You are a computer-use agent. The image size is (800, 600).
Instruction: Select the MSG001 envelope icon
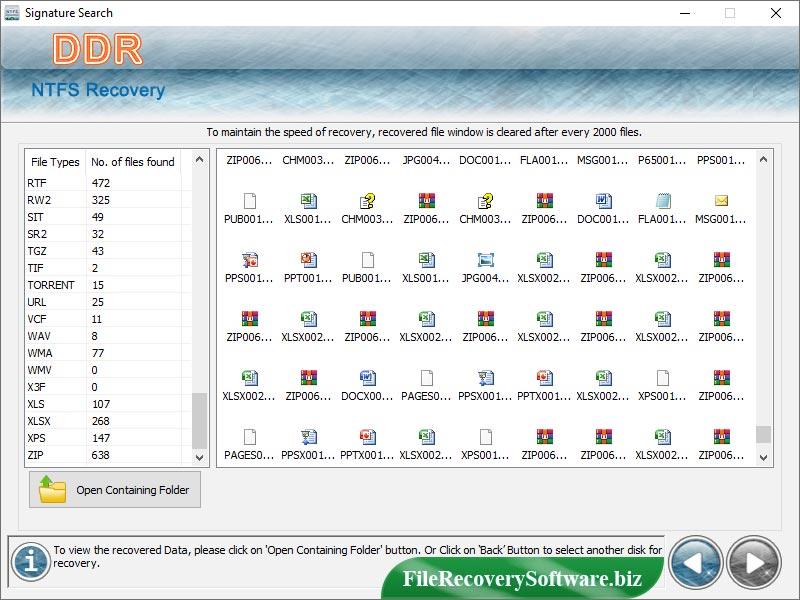721,201
